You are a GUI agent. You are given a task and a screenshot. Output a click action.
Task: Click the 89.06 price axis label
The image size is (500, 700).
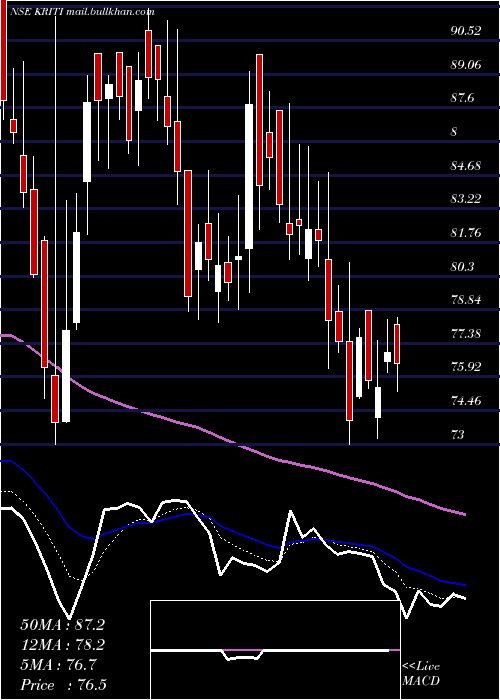tap(466, 65)
